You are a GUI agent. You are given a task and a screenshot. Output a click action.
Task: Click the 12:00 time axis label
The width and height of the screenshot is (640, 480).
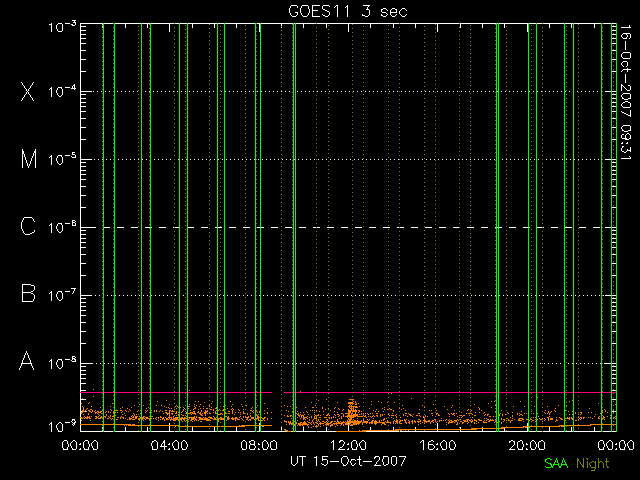[x=348, y=445]
